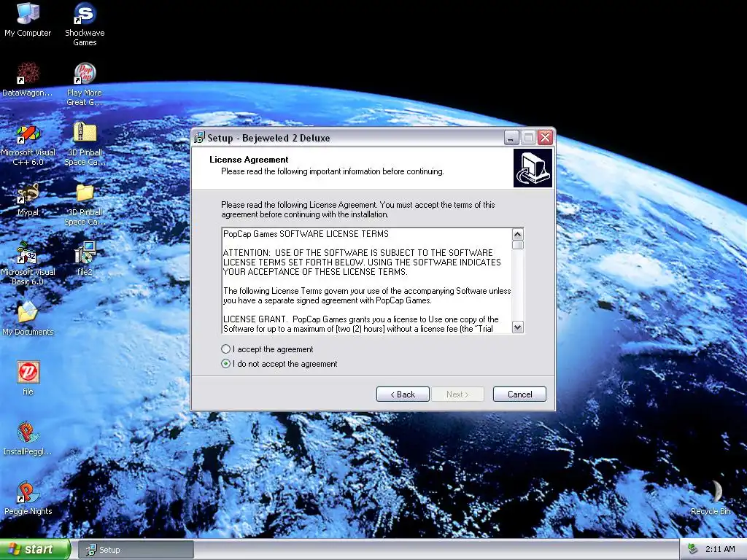Click the license text scrollbar thumb
Viewport: 747px width, 560px height.
point(517,245)
